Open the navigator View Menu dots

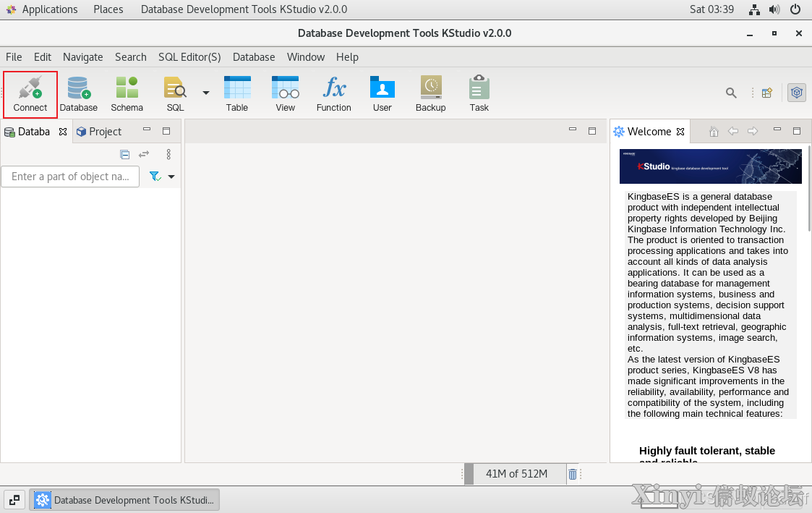click(x=168, y=154)
